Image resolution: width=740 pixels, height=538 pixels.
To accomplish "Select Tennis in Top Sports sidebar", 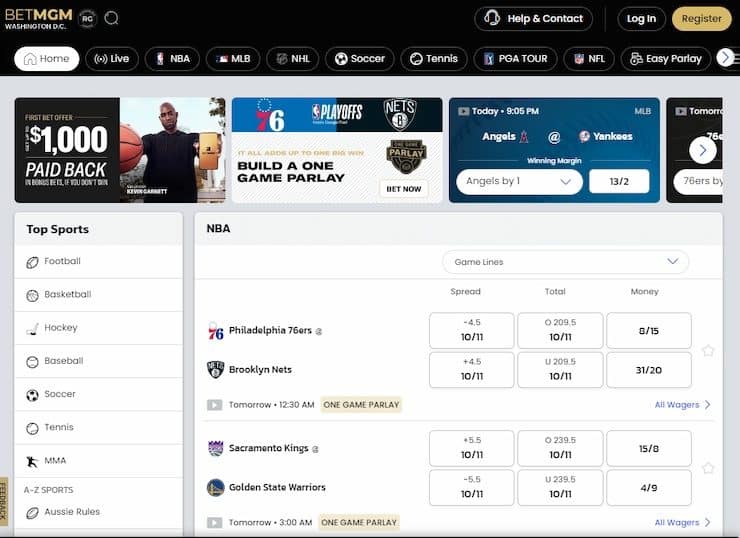I will 99,428.
